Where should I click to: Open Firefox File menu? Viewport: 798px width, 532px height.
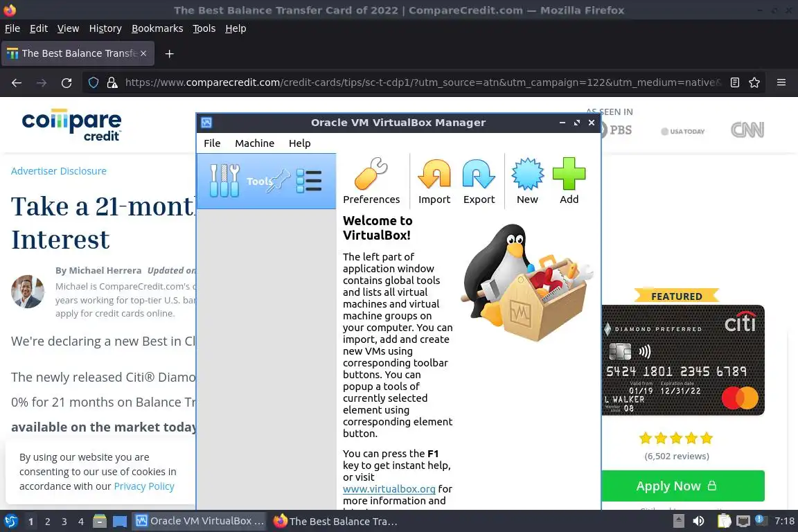pos(12,28)
